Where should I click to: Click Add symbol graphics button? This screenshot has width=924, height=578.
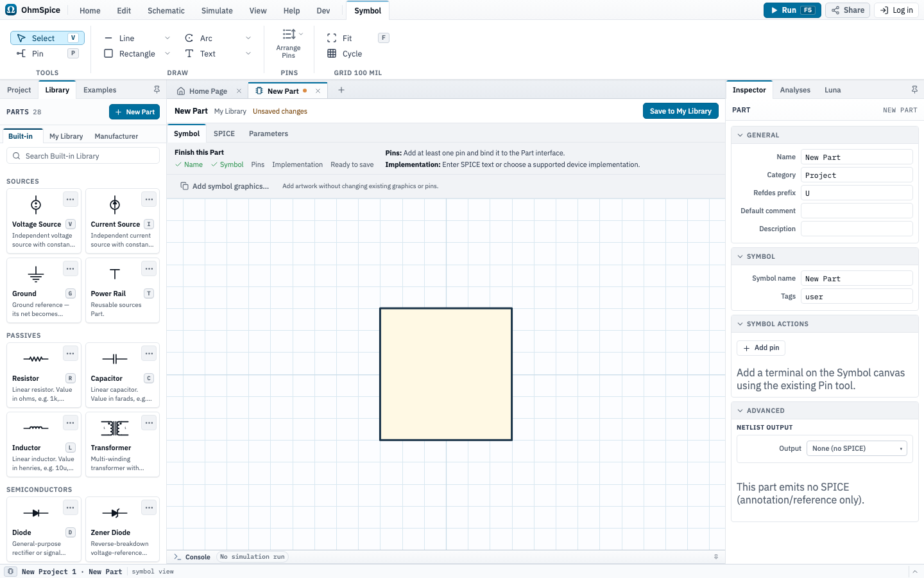tap(225, 186)
